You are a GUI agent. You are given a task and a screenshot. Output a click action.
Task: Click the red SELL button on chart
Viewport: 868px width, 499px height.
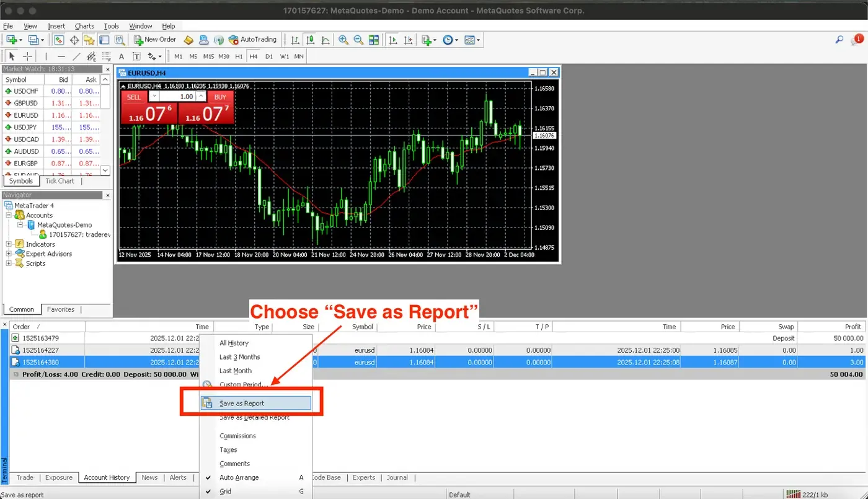click(x=134, y=97)
